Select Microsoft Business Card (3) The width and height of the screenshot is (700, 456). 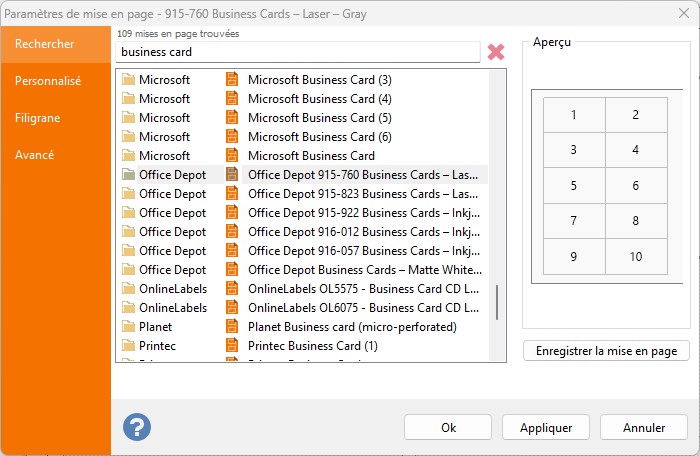pos(320,79)
